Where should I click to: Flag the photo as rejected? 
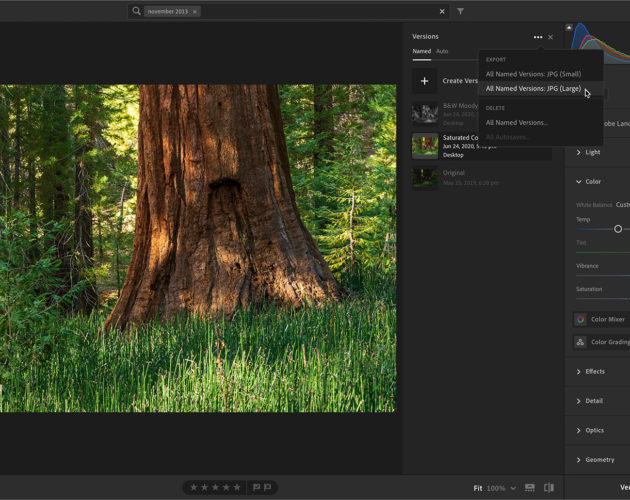pyautogui.click(x=267, y=487)
